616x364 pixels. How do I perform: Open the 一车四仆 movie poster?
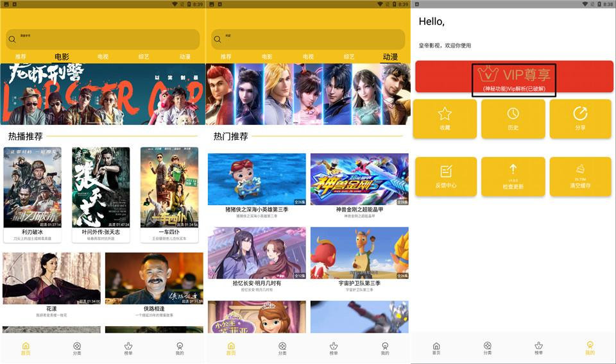[169, 187]
